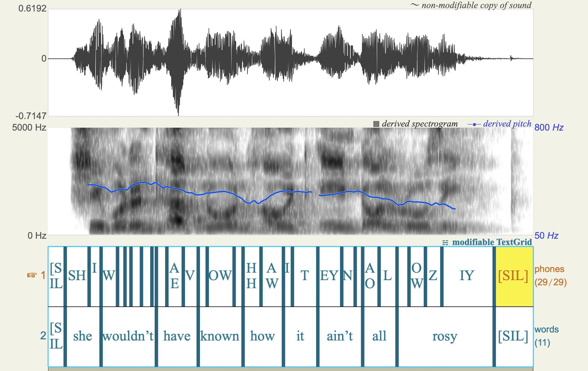The image size is (588, 371).
Task: Click the 5000 Hz spectrogram maximum label
Action: [x=29, y=127]
